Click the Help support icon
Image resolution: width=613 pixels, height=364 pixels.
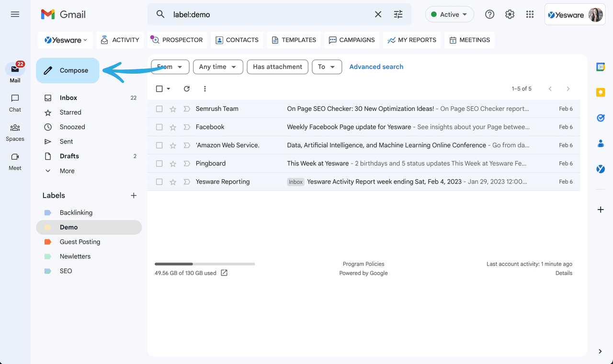point(489,14)
